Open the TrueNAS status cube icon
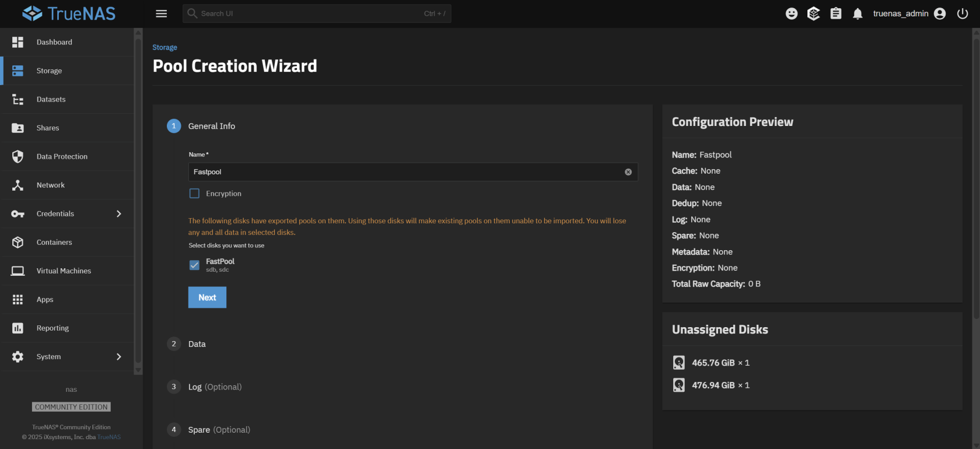The image size is (980, 449). tap(813, 13)
